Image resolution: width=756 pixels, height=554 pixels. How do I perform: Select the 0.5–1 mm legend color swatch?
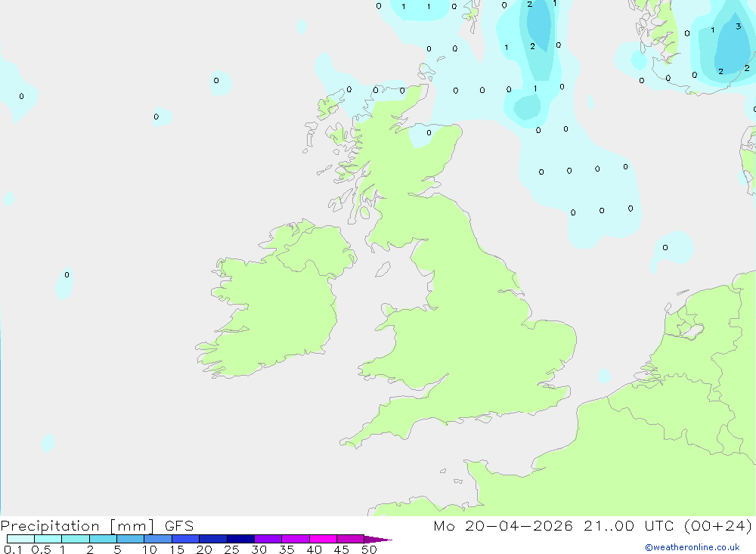(x=48, y=539)
